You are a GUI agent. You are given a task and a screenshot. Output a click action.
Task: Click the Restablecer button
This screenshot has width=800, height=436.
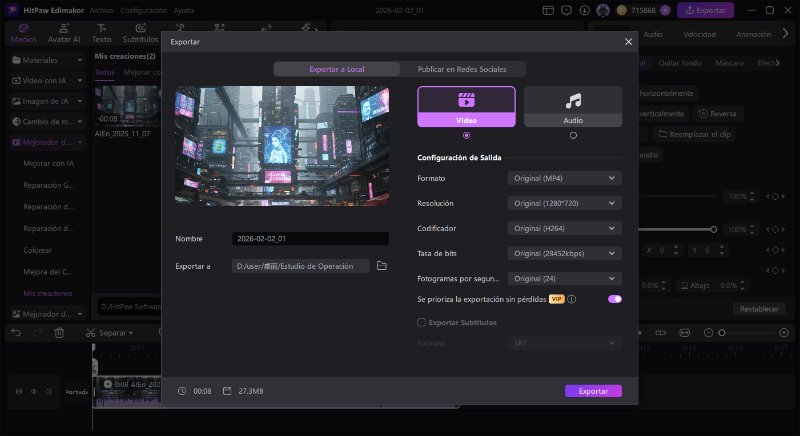click(x=759, y=309)
